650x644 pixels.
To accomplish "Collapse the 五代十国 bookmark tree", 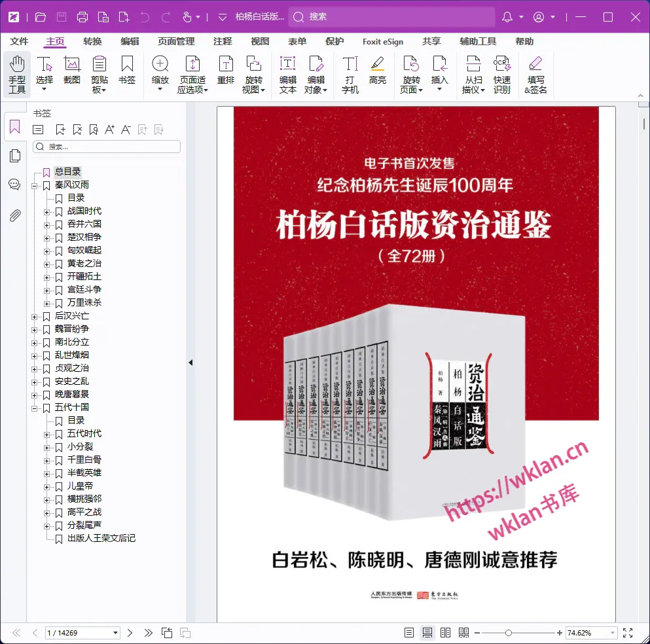I will tap(35, 408).
